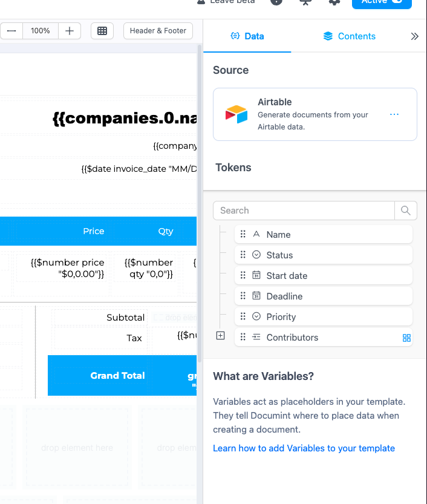Image resolution: width=427 pixels, height=504 pixels.
Task: Click the search magnifier icon
Action: pos(406,211)
